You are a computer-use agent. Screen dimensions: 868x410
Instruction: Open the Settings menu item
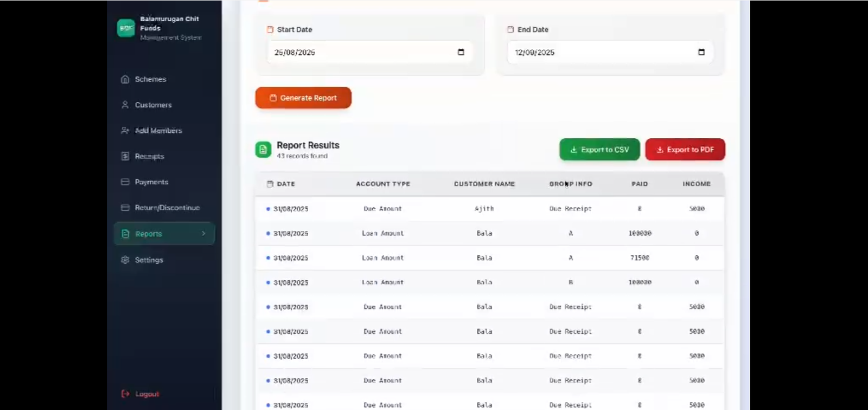164,260
